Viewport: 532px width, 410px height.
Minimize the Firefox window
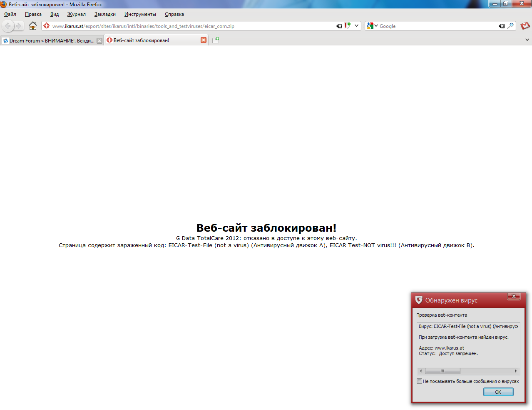(x=495, y=4)
